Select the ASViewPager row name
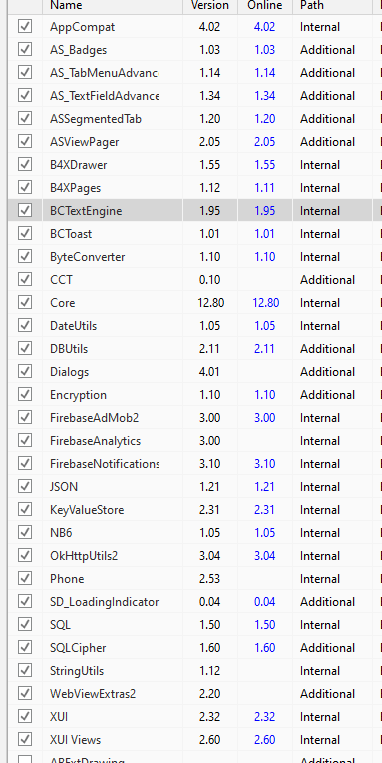The height and width of the screenshot is (763, 382). tap(85, 142)
